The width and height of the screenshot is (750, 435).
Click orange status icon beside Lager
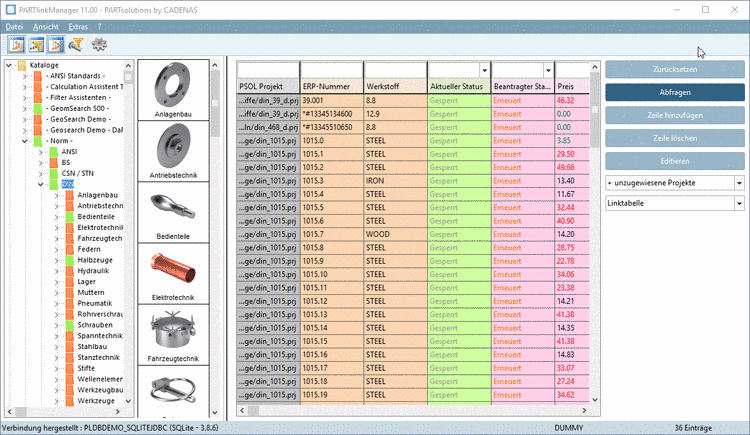coord(69,281)
